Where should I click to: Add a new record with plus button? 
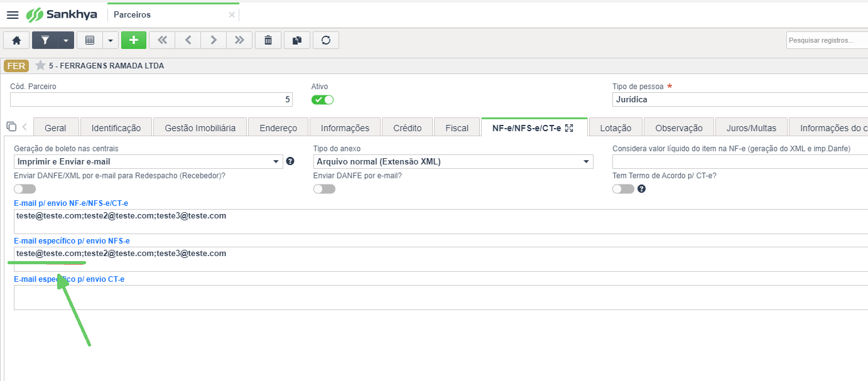coord(134,40)
